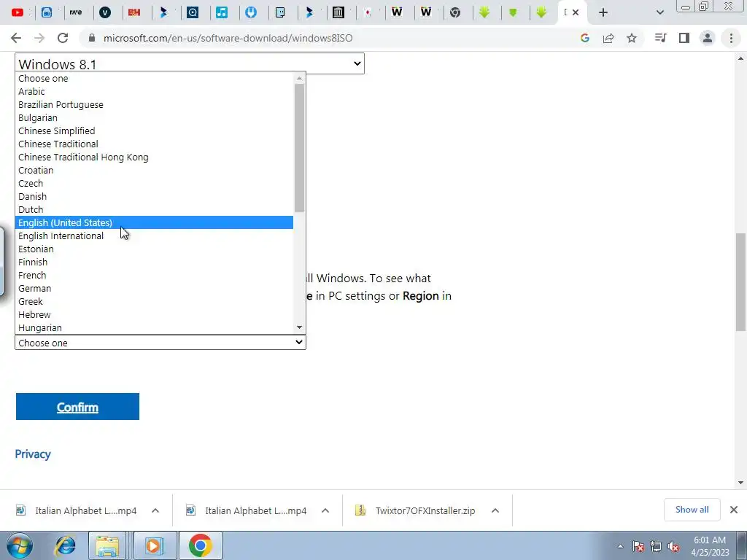The image size is (747, 560).
Task: Choose Bulgarian language
Action: [x=154, y=117]
